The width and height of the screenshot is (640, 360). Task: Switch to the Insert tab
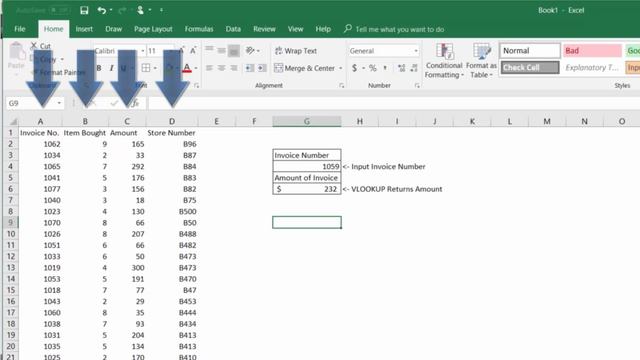click(84, 29)
